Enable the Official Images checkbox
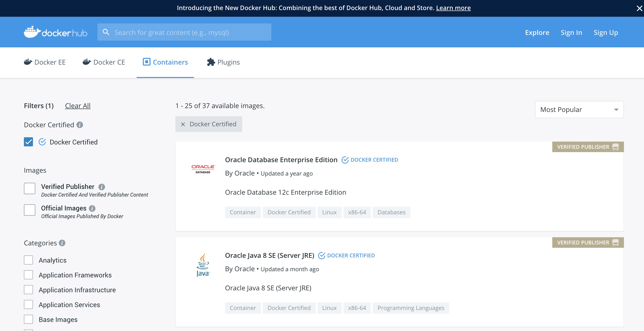The width and height of the screenshot is (644, 331). click(x=29, y=210)
